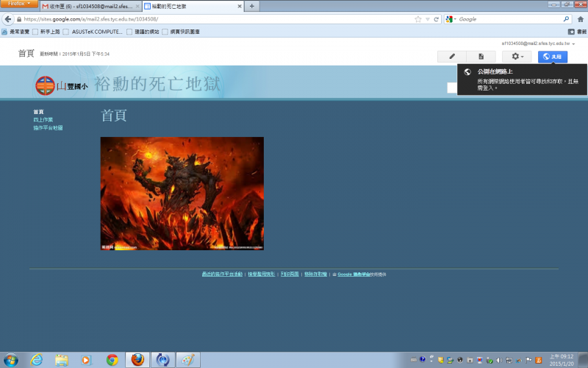This screenshot has height=368, width=588.
Task: Click the pencil edit page icon
Action: (452, 57)
